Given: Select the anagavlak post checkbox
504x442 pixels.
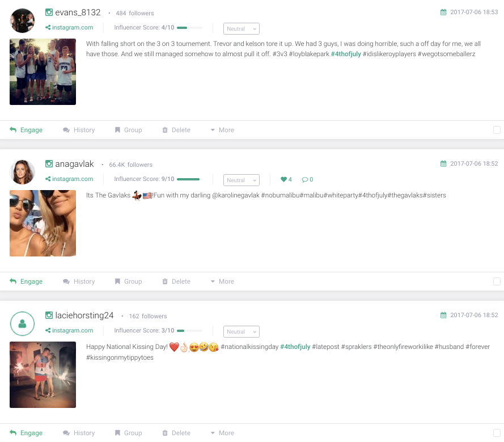Looking at the screenshot, I should point(497,281).
